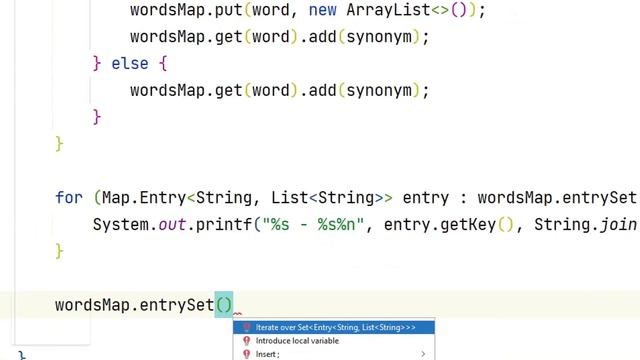Viewport: 640px width, 360px height.
Task: Expand the 'Insert ;' submenu arrow
Action: point(423,354)
